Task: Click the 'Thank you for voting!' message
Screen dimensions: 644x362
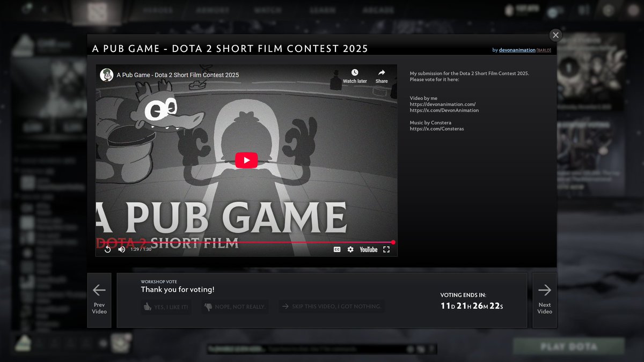Action: [178, 290]
